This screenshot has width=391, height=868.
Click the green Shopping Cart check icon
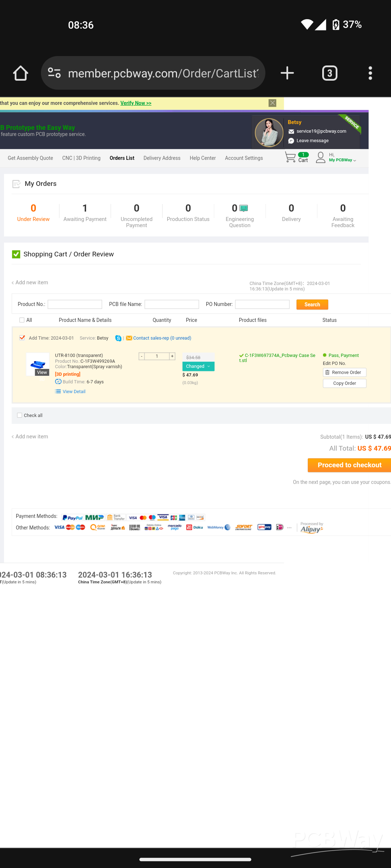pos(16,254)
